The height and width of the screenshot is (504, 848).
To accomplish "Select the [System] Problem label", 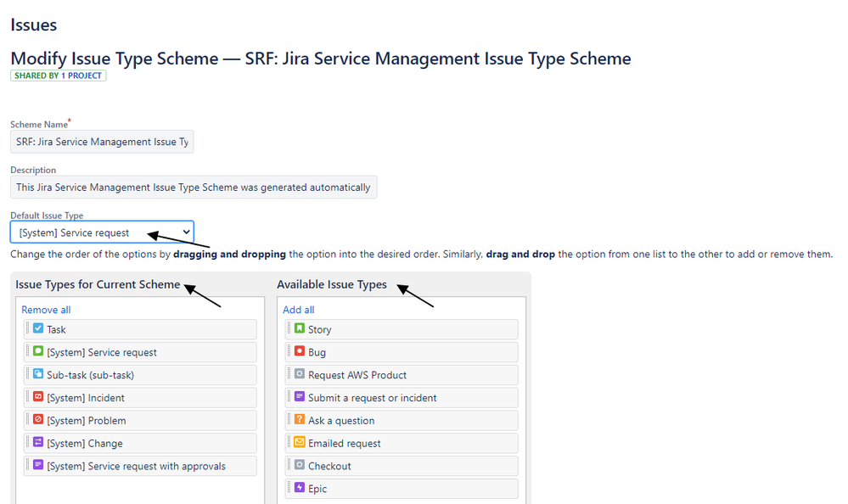I will (87, 421).
